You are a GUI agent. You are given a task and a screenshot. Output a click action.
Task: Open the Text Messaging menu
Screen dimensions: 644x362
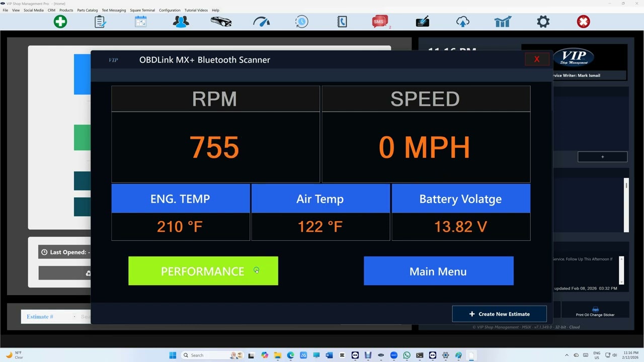click(114, 10)
